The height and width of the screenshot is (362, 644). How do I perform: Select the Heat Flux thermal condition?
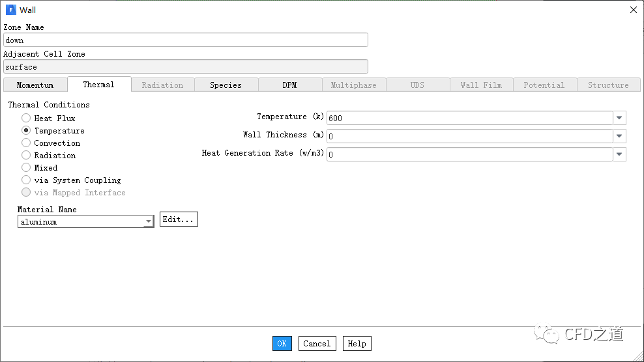(26, 118)
